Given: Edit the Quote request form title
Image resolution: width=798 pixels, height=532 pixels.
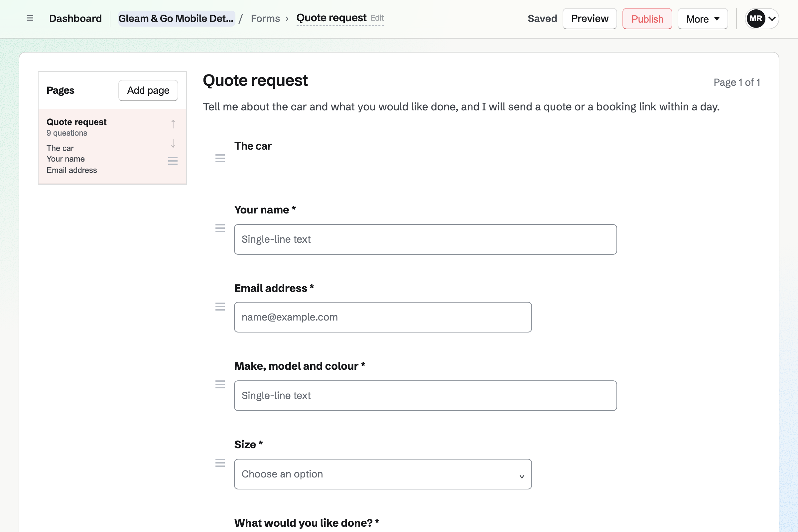Looking at the screenshot, I should point(340,18).
